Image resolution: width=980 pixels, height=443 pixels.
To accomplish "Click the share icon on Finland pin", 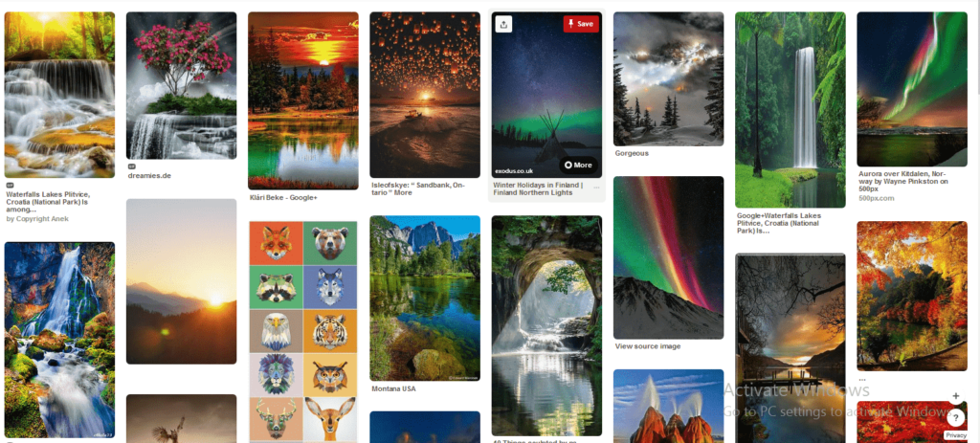I will coord(503,24).
